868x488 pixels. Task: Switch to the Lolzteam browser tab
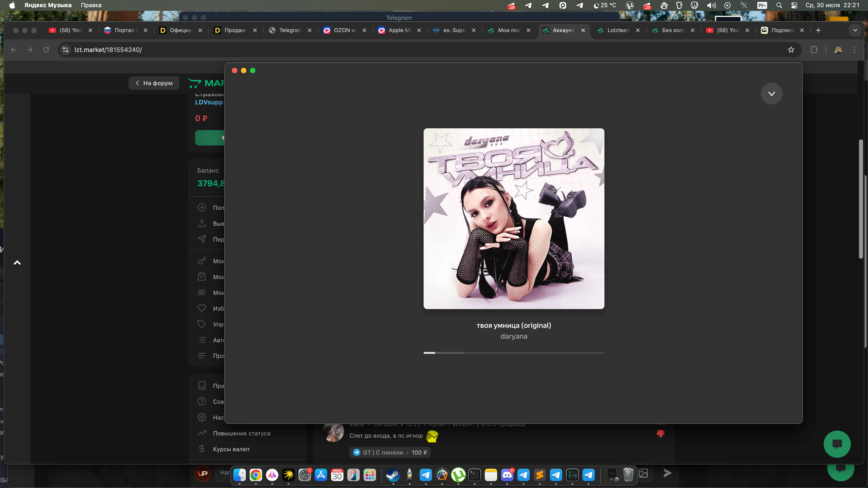coord(618,30)
